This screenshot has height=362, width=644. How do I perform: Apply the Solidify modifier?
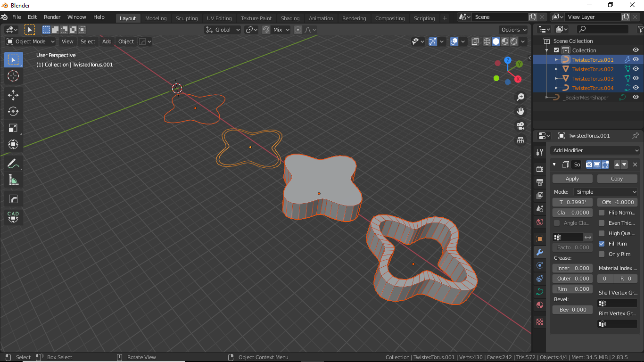point(572,179)
